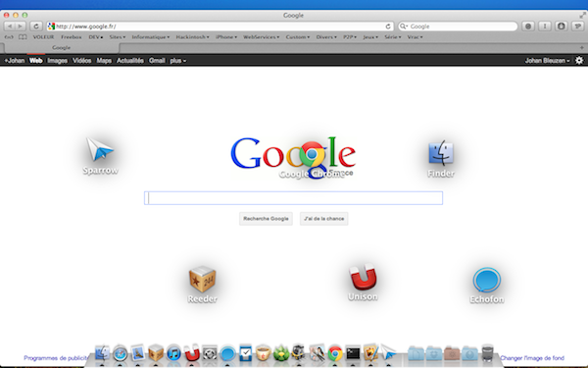Open Google settings via the gear icon
Image resolution: width=588 pixels, height=368 pixels.
point(579,61)
